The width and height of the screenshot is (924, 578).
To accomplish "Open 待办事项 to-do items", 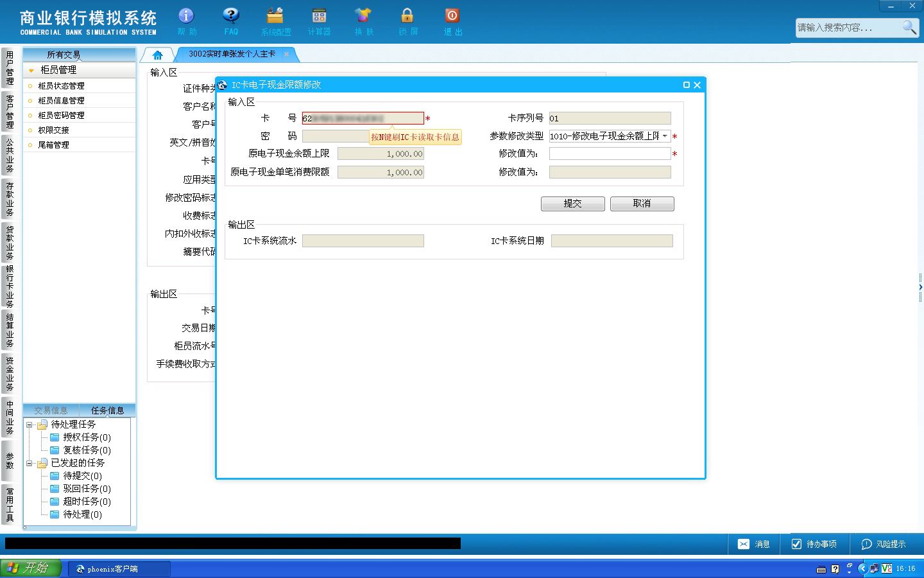I will [x=814, y=544].
